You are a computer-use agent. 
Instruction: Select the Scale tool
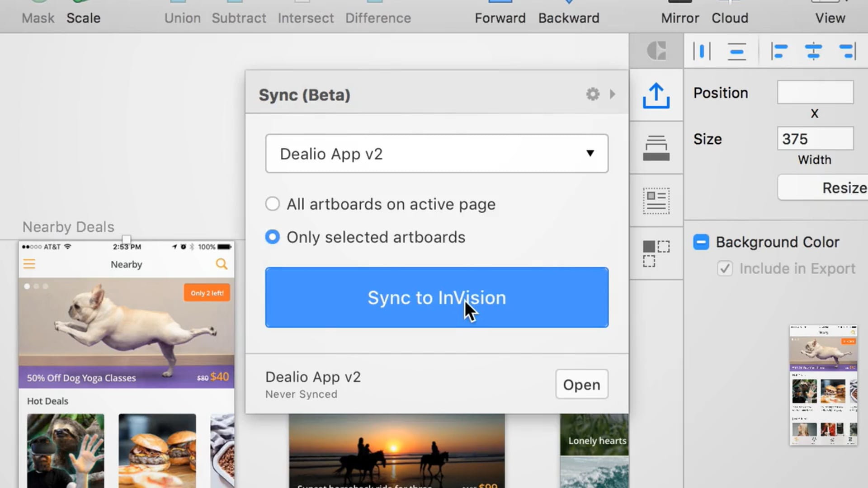point(83,18)
